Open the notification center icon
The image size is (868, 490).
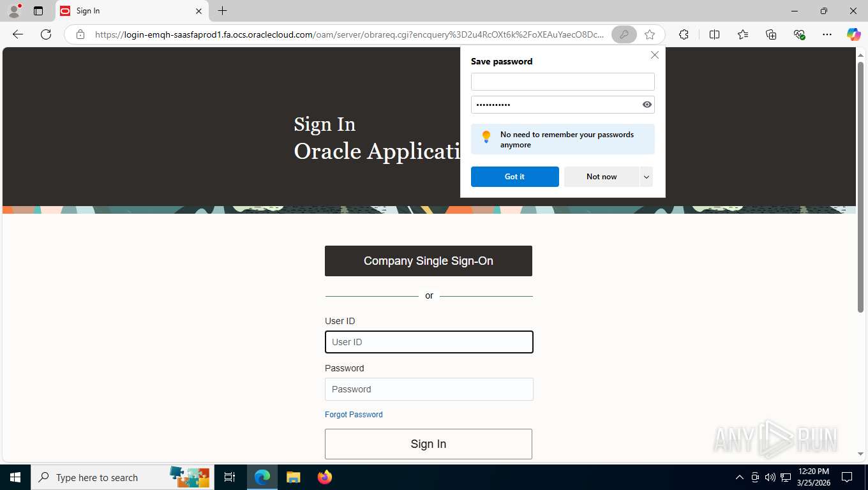point(847,477)
